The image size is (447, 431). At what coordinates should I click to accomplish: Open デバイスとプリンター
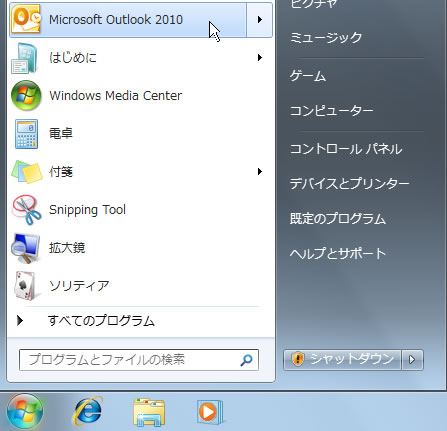coord(349,183)
